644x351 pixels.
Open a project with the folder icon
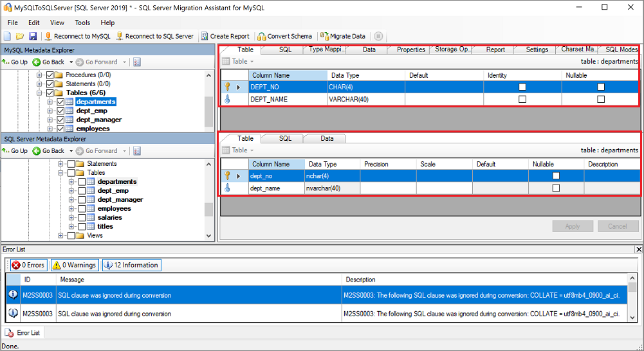20,37
